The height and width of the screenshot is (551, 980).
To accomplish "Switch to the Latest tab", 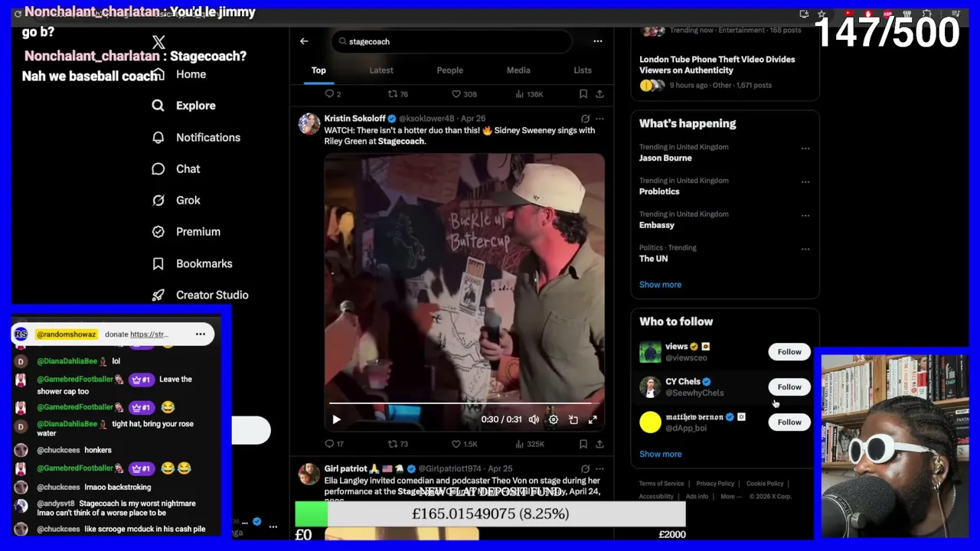I will tap(381, 70).
